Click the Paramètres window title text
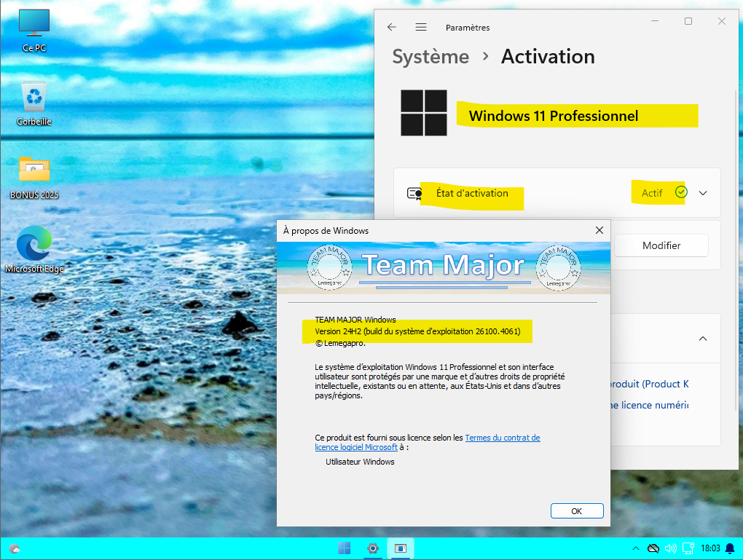 468,28
